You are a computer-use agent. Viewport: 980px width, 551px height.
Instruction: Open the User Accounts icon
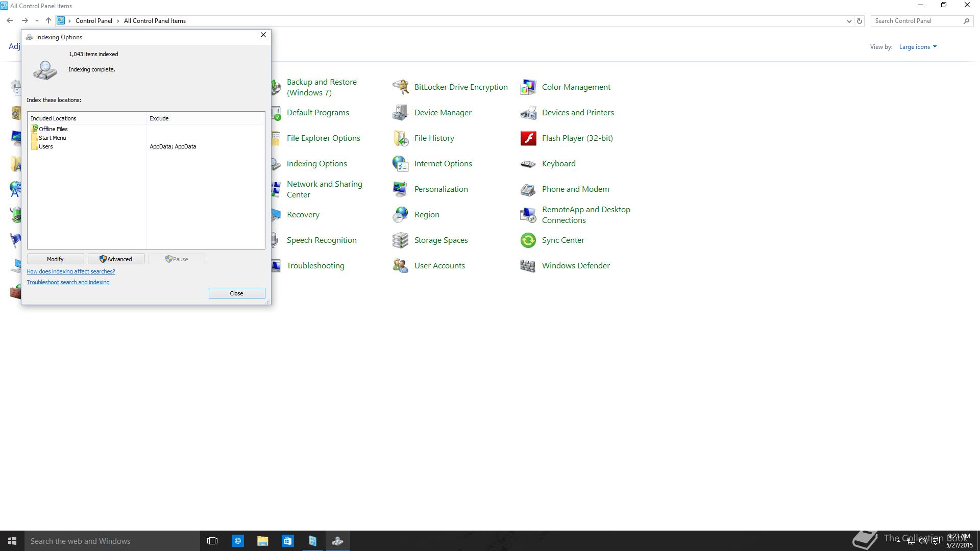pos(400,266)
